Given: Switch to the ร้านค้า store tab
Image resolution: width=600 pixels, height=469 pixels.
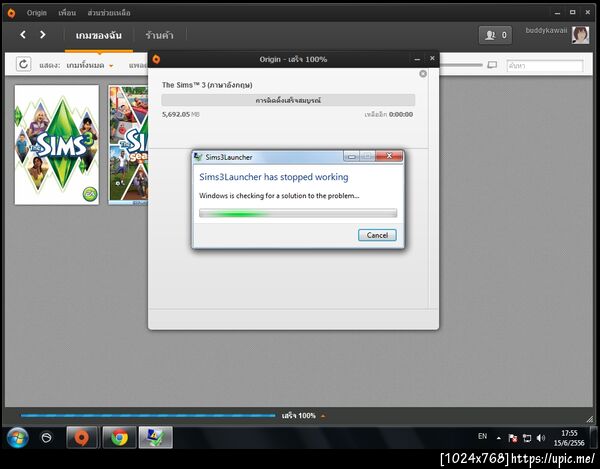Looking at the screenshot, I should [159, 36].
